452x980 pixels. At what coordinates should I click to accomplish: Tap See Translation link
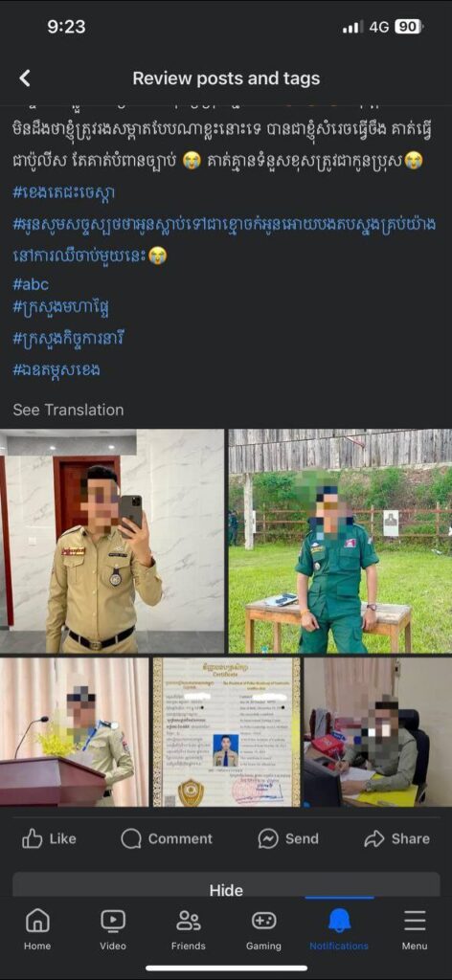68,410
